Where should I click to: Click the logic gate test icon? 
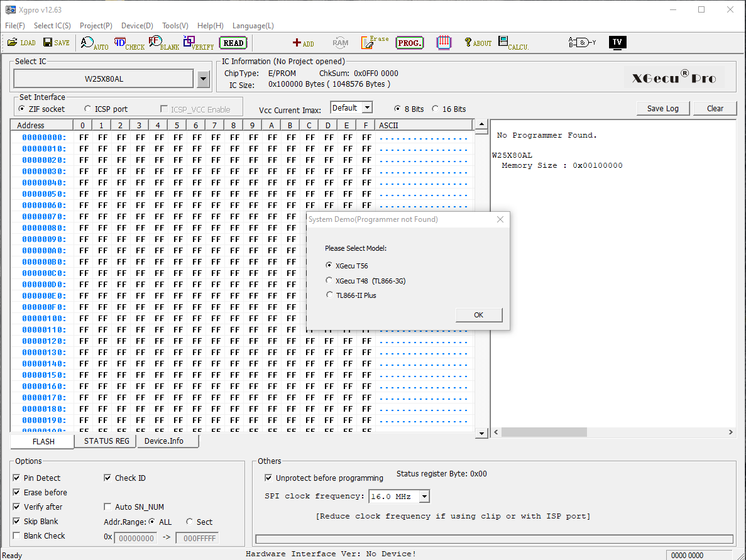582,43
